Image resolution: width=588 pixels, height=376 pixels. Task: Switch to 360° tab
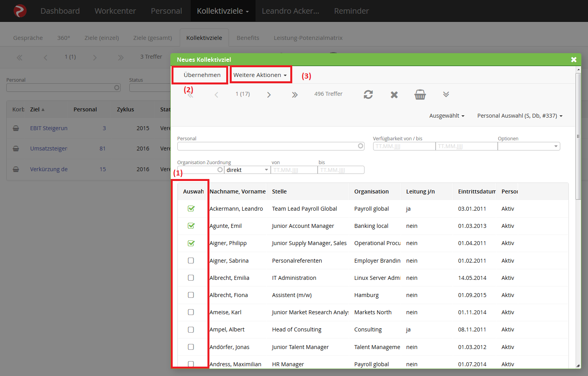64,38
